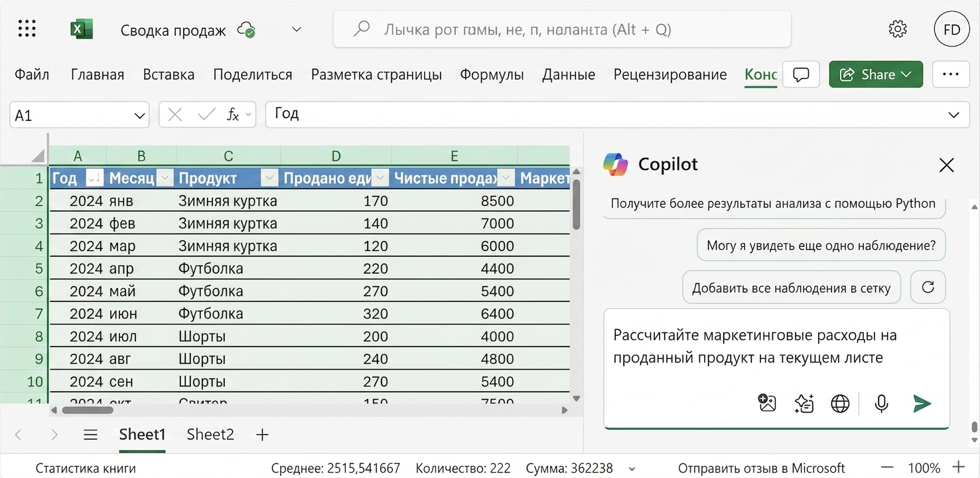Click the search box field
980x478 pixels.
click(x=562, y=29)
